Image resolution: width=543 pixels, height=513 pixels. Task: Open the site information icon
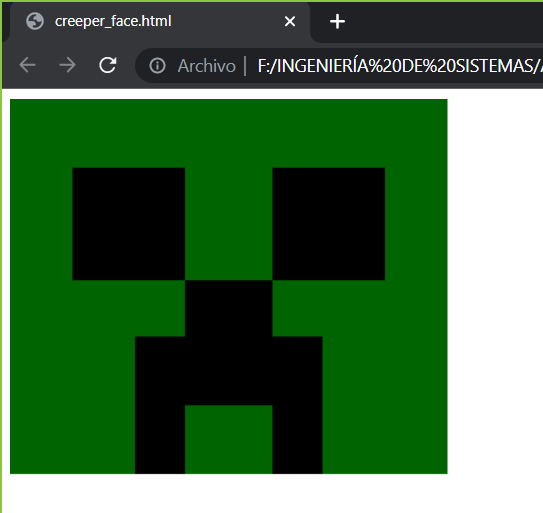[x=157, y=65]
